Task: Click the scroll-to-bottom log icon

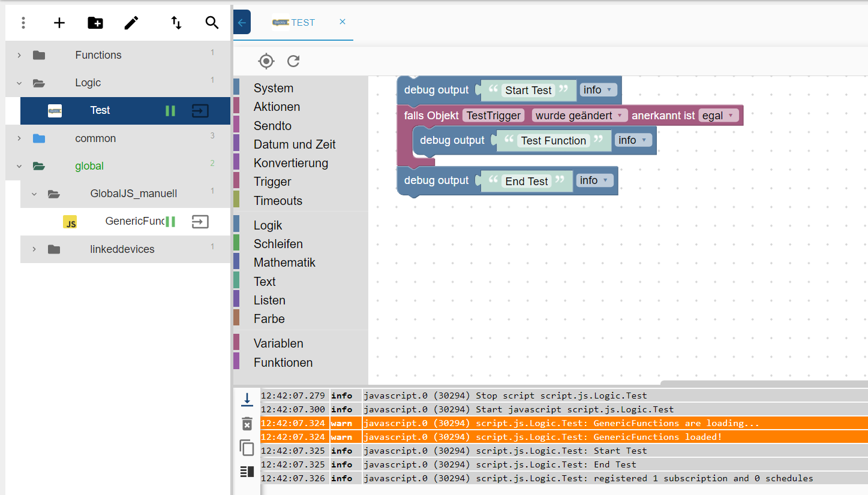Action: 247,399
